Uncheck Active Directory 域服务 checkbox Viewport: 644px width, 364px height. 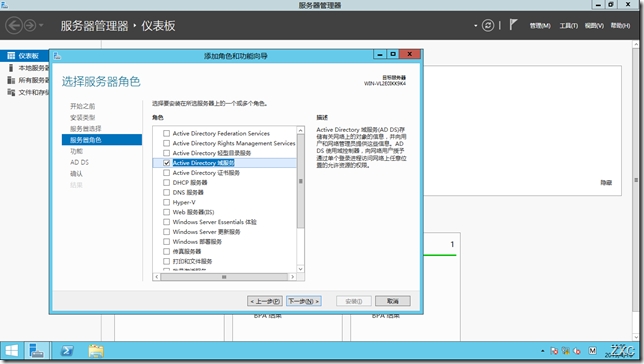(x=166, y=163)
